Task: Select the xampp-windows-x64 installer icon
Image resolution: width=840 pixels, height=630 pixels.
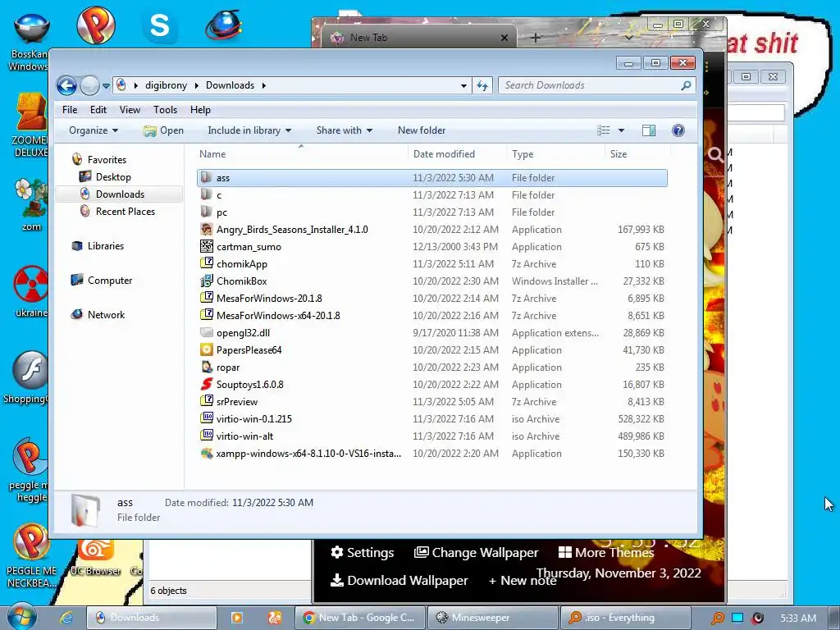Action: point(206,453)
